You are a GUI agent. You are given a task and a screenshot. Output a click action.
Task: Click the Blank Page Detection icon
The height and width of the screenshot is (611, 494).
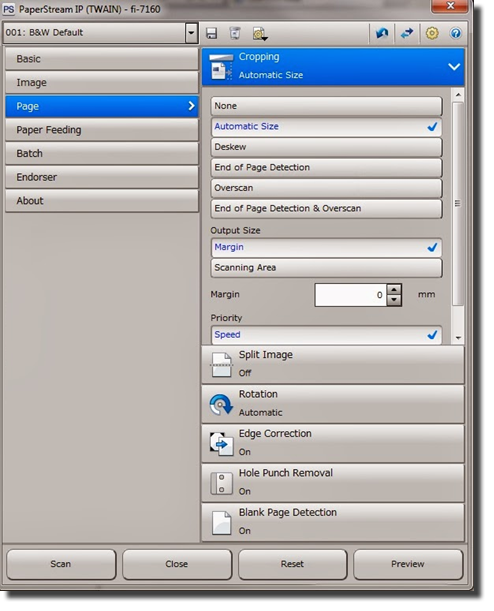click(221, 523)
